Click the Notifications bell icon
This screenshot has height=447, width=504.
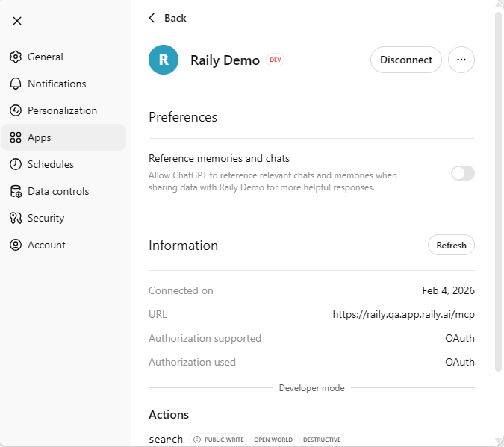pos(16,84)
